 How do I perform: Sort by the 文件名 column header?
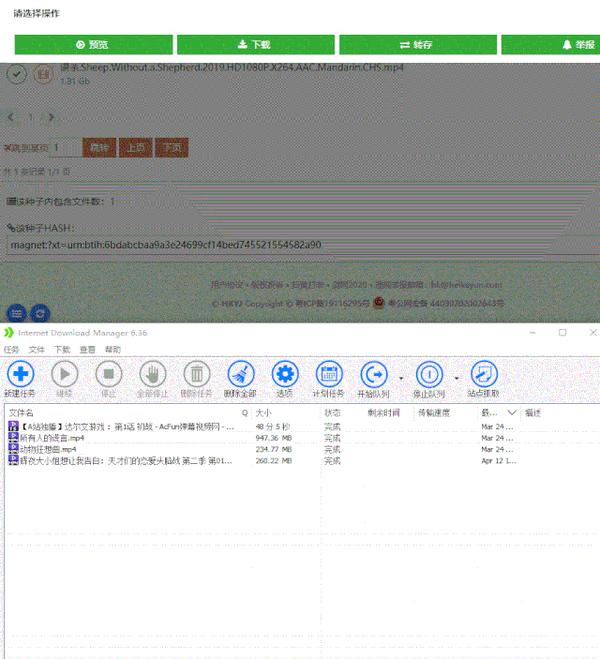coord(21,413)
